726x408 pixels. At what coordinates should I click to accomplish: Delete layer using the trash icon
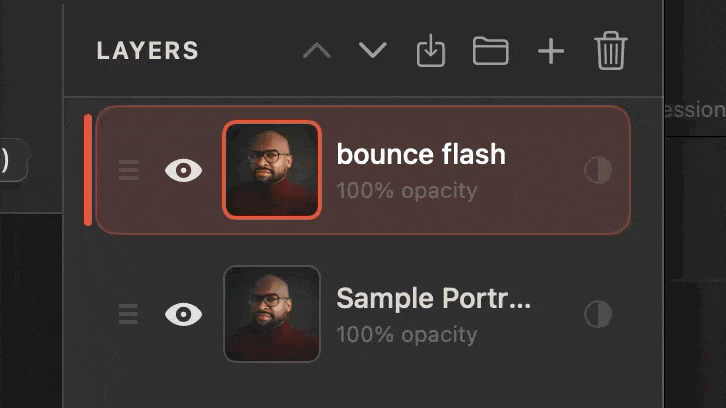click(610, 51)
